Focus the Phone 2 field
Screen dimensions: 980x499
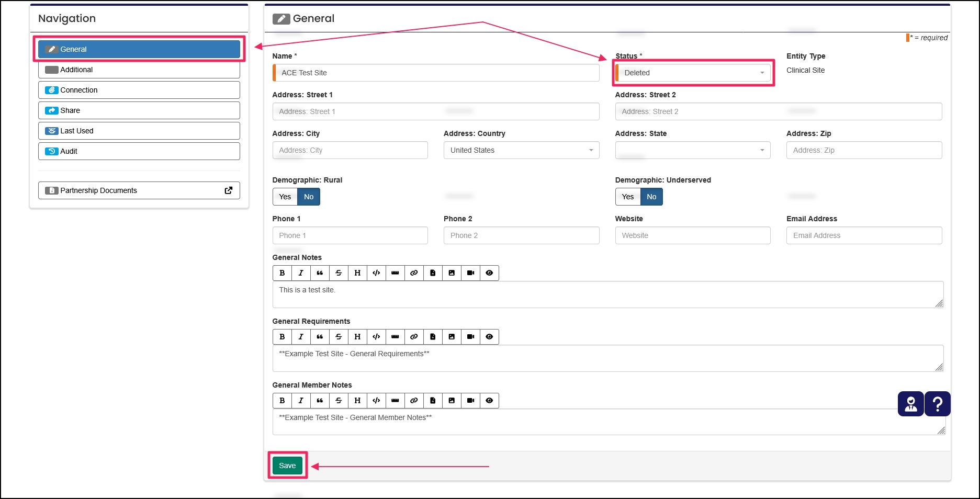point(522,235)
